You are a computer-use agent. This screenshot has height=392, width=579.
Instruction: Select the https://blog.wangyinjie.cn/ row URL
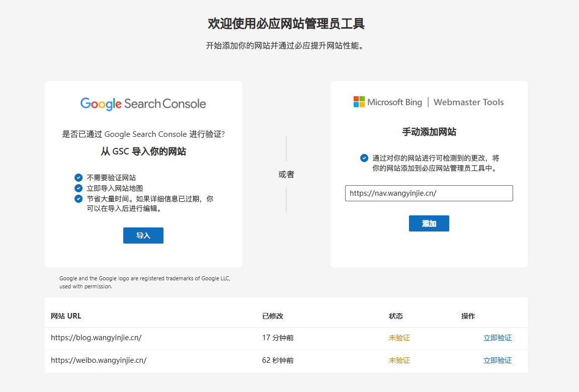[96, 338]
